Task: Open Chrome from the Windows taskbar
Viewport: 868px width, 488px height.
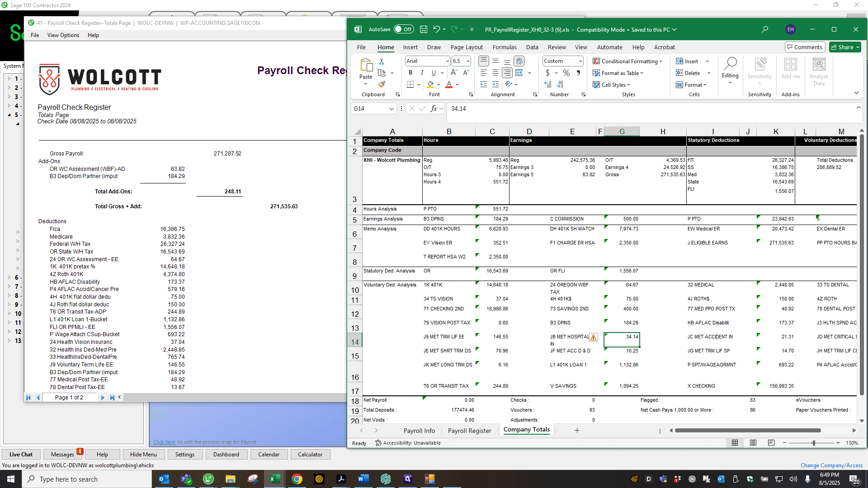Action: 297,479
